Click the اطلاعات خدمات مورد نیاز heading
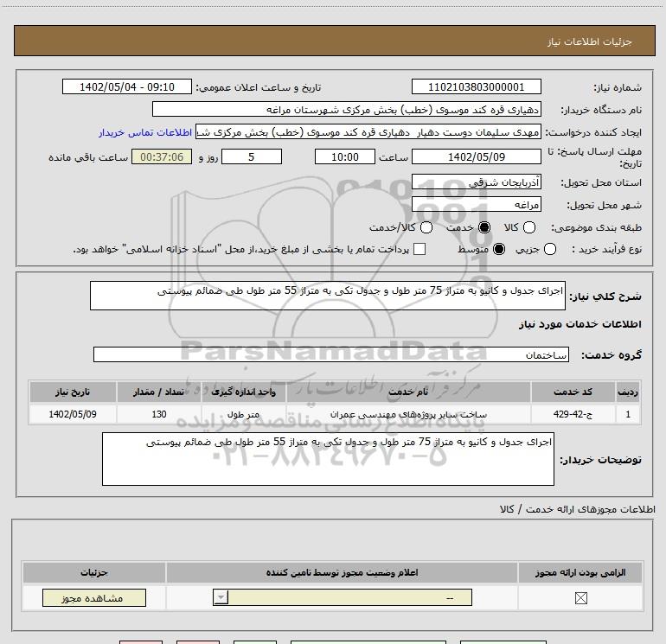 pyautogui.click(x=580, y=324)
